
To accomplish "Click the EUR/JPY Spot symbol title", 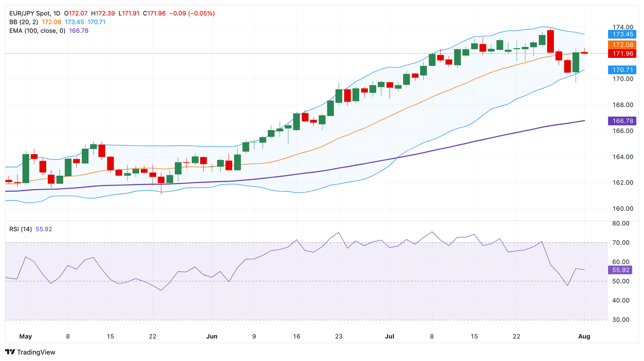I will click(29, 13).
